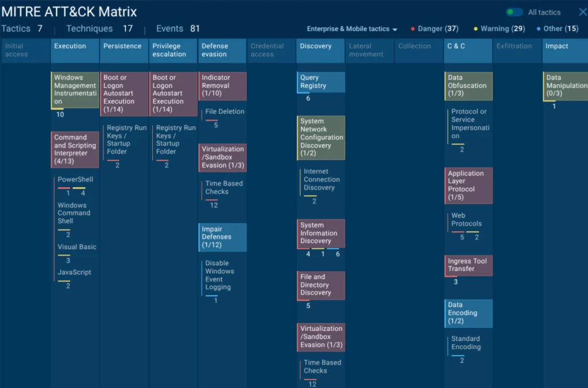
Task: Select Web Protocols sub-technique
Action: 466,220
